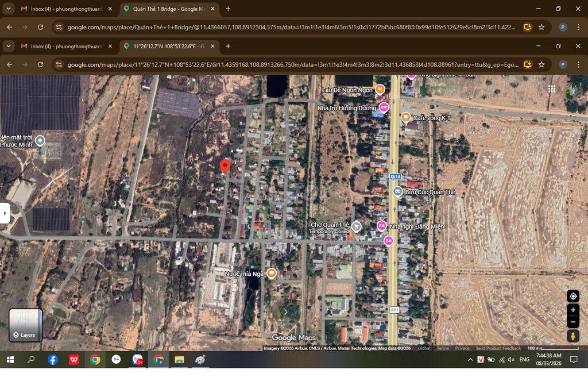Switch to Inbox (4) Gmail tab in back window
The height and width of the screenshot is (385, 588).
(x=66, y=9)
